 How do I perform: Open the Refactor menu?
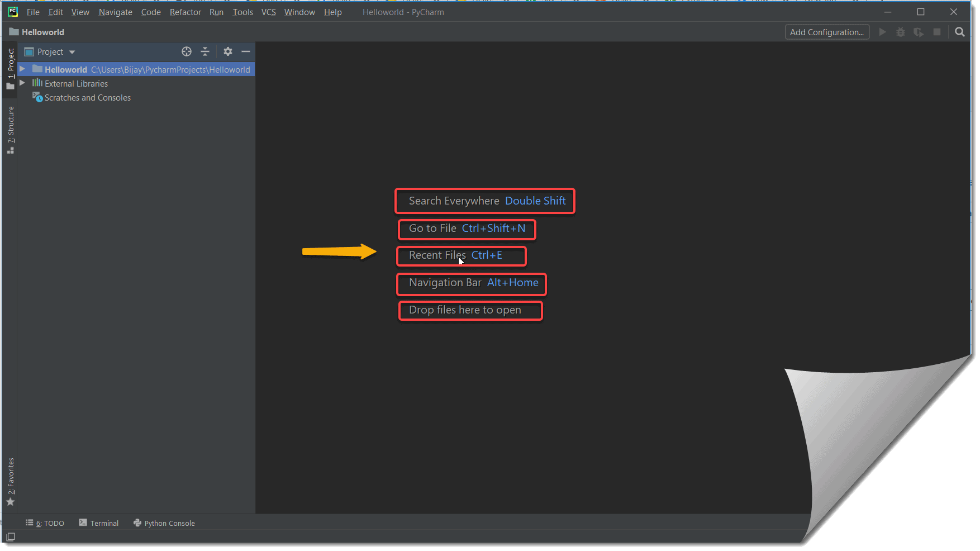[x=185, y=12]
